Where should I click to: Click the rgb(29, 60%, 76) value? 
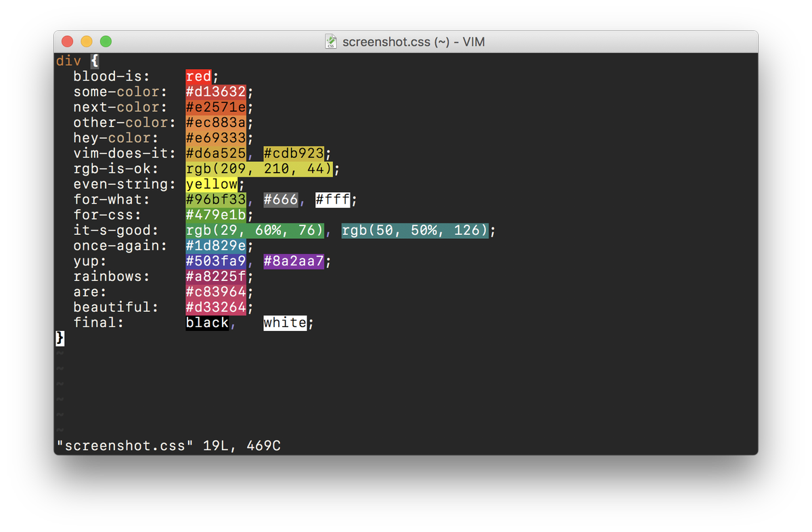tap(255, 230)
